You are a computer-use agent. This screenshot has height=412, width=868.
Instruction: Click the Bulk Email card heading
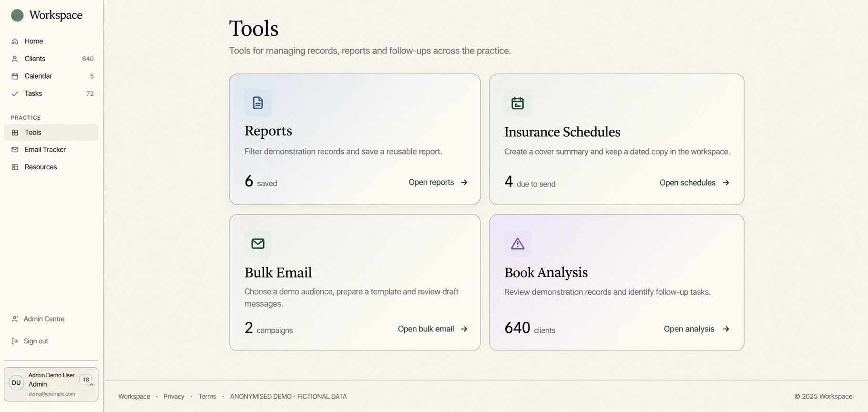point(278,272)
